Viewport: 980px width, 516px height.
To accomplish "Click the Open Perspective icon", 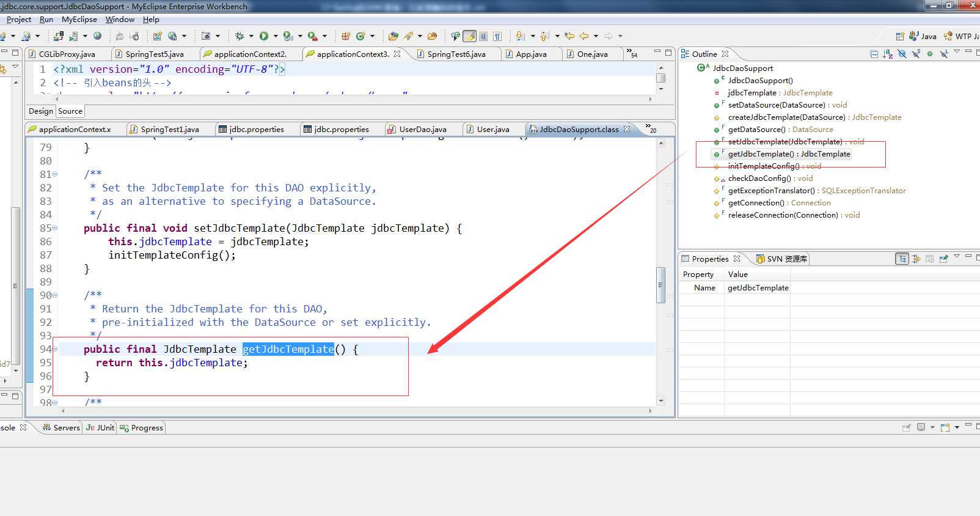I will coord(900,36).
